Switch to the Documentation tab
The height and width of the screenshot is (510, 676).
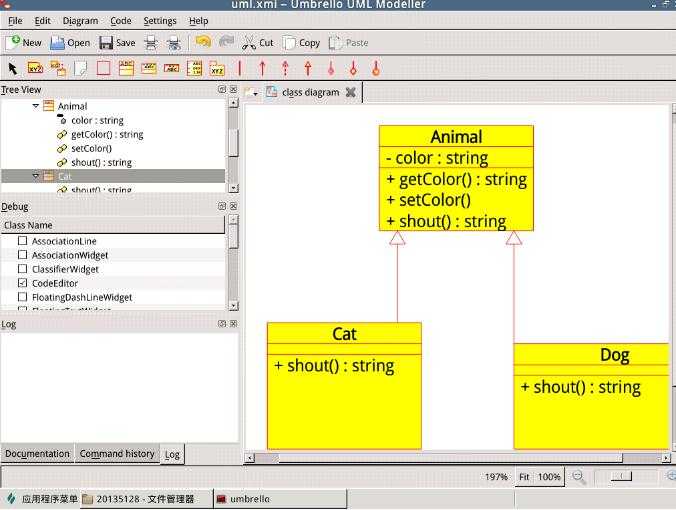point(37,454)
